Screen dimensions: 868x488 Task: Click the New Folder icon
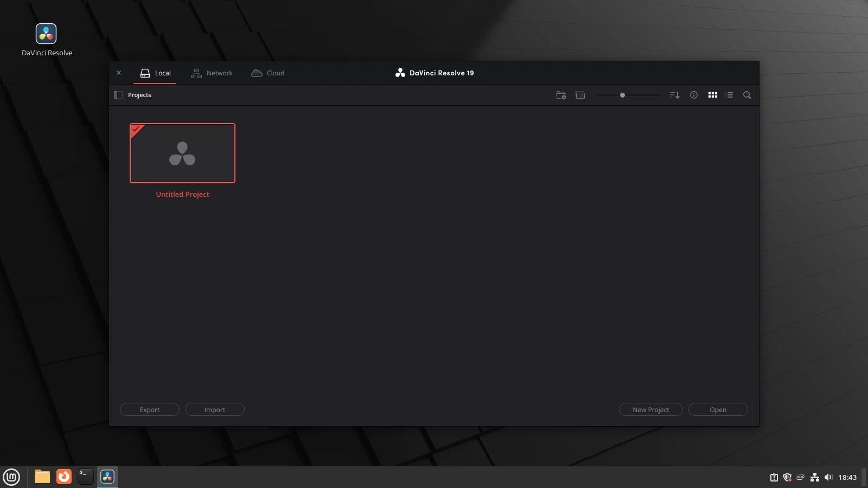(561, 95)
